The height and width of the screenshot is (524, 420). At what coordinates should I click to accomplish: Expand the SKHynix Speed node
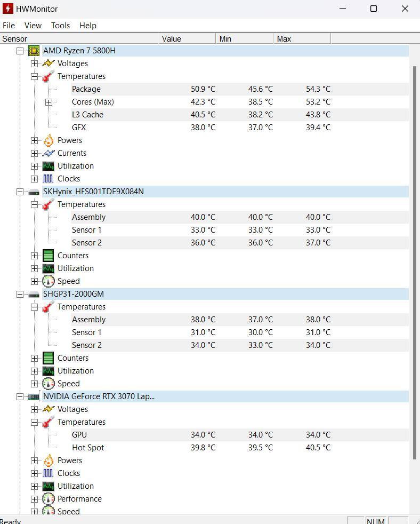click(35, 281)
